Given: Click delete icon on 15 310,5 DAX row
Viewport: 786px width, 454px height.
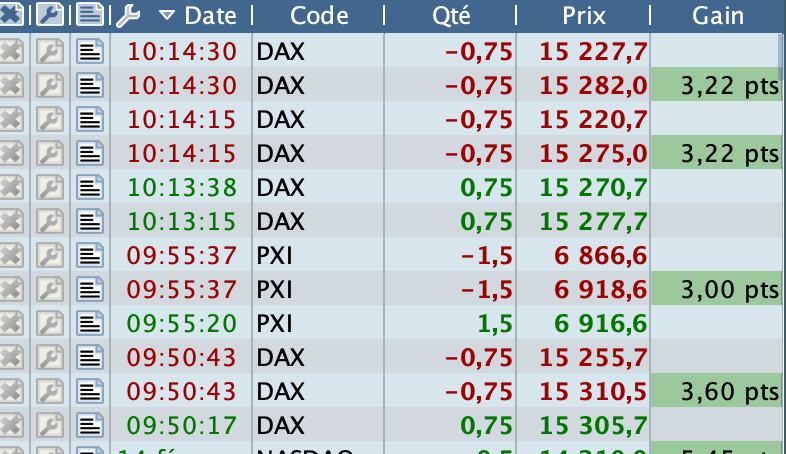Looking at the screenshot, I should 12,391.
